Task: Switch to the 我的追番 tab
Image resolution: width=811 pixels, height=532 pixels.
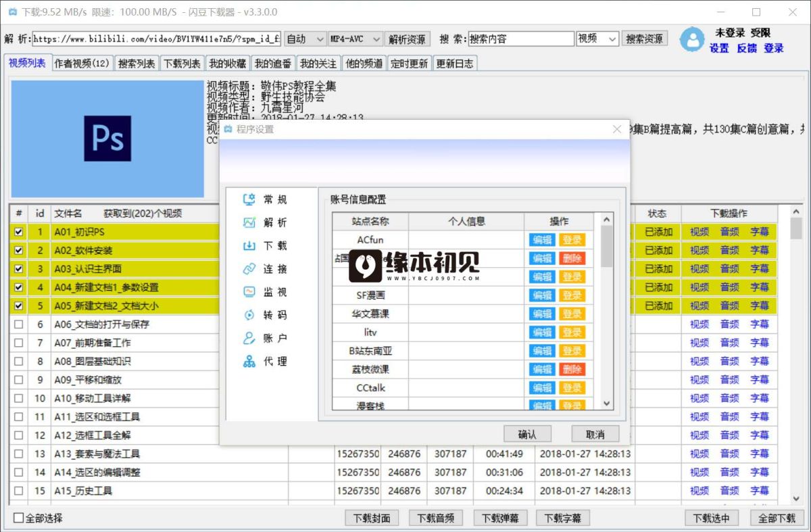Action: coord(273,64)
